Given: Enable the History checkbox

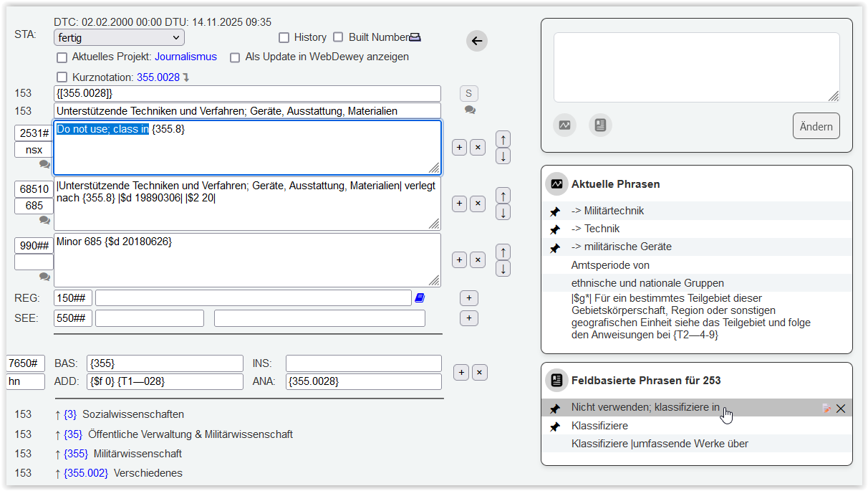Looking at the screenshot, I should 284,37.
